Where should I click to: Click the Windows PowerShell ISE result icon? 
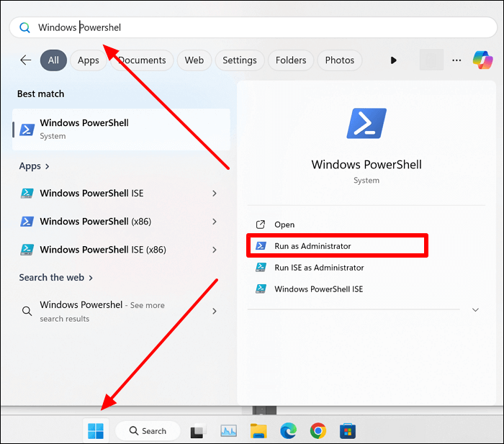[x=27, y=193]
